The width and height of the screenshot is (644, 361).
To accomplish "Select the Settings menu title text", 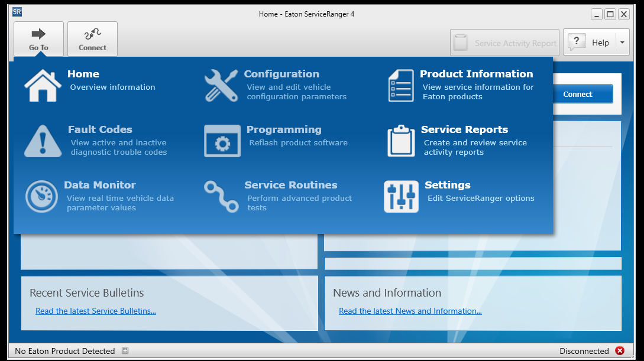I will (447, 185).
